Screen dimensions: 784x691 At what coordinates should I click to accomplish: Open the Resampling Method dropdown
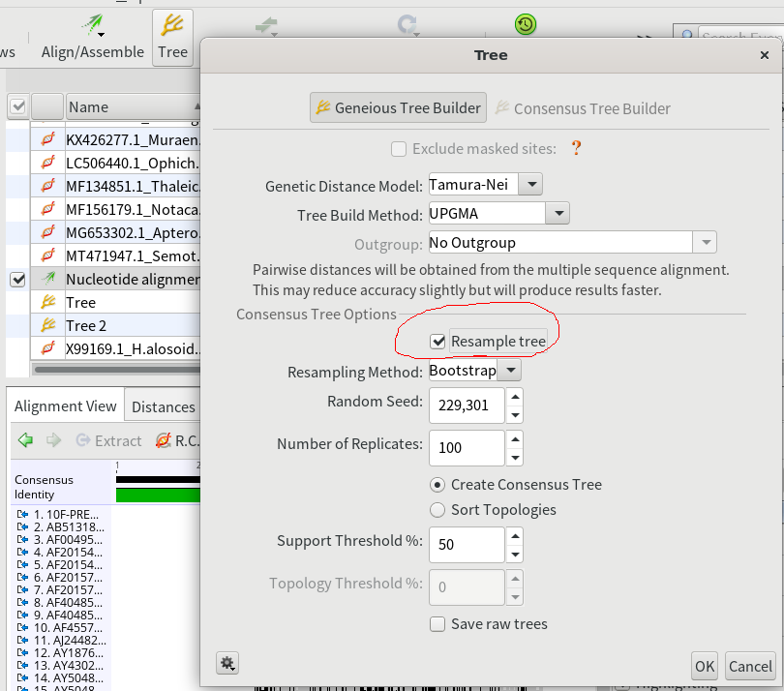(x=510, y=371)
